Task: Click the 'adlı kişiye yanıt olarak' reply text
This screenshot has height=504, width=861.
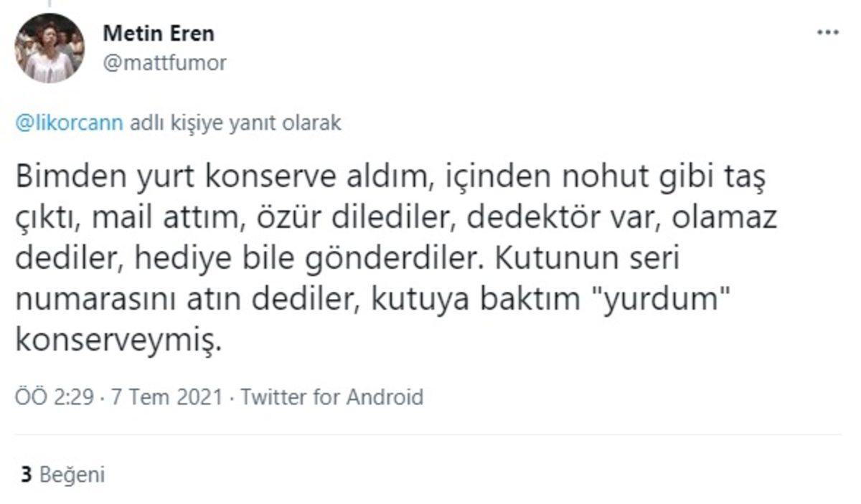Action: (235, 123)
